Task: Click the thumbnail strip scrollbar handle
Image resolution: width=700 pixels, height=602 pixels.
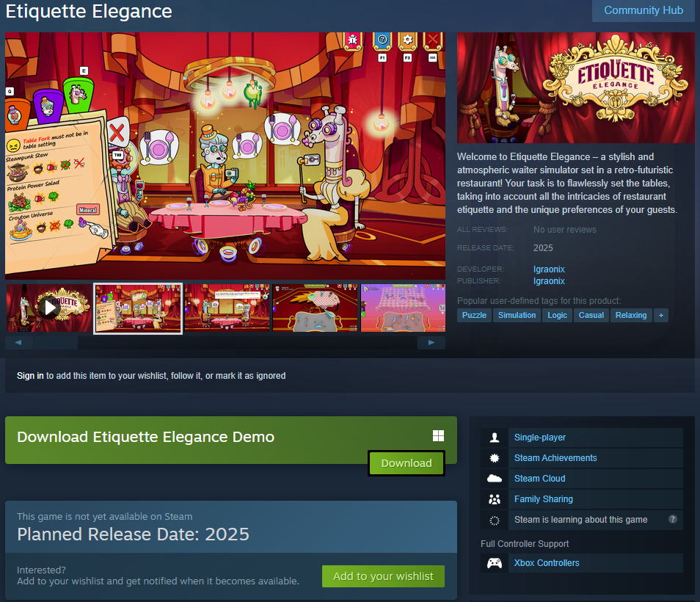Action: (x=56, y=343)
